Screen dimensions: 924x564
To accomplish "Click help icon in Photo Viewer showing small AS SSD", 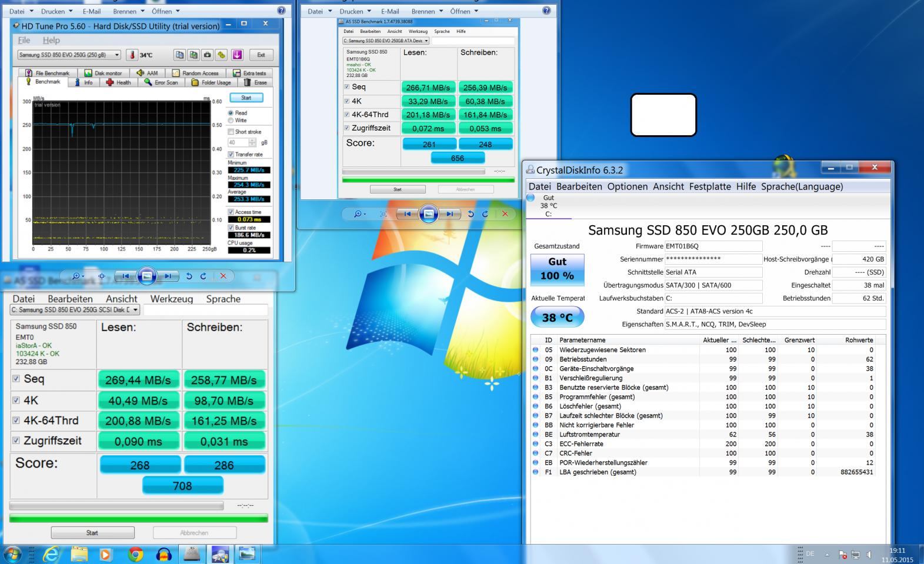I will [x=546, y=11].
